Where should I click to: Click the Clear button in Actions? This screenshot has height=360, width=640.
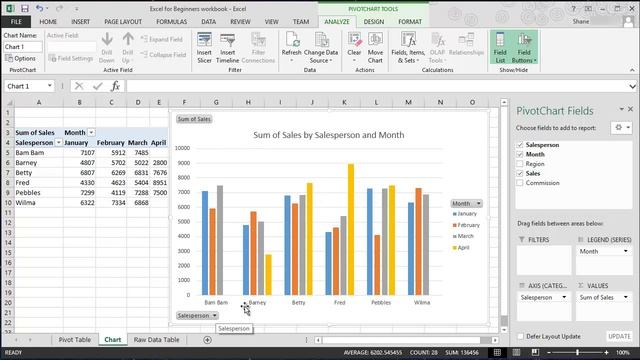click(354, 48)
